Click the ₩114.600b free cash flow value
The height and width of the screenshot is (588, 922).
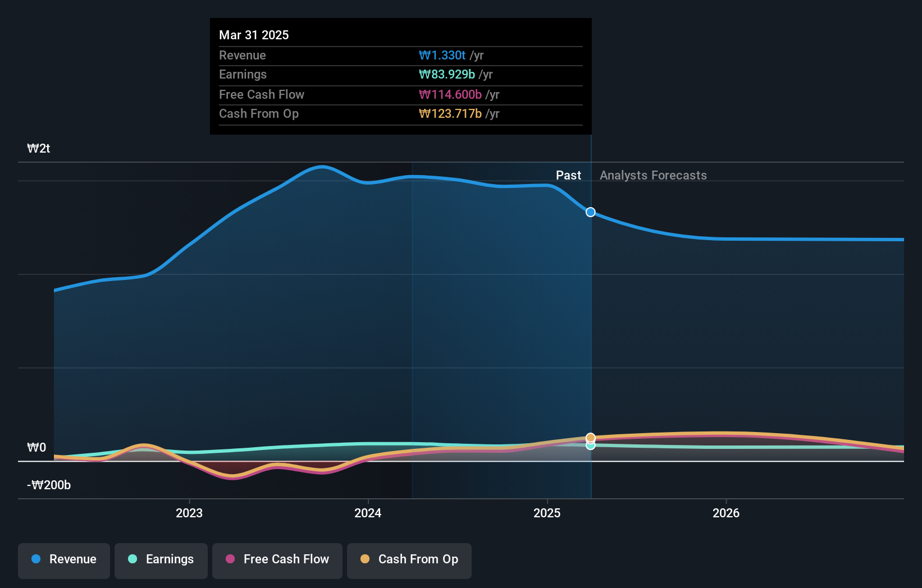[x=450, y=94]
